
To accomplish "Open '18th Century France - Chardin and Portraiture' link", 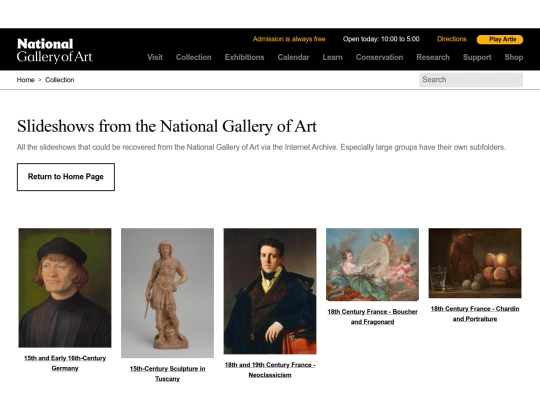I will [x=475, y=314].
